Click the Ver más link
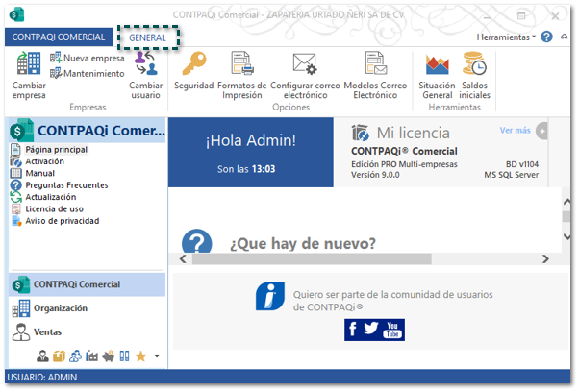Image resolution: width=579 pixels, height=392 pixels. click(x=515, y=130)
